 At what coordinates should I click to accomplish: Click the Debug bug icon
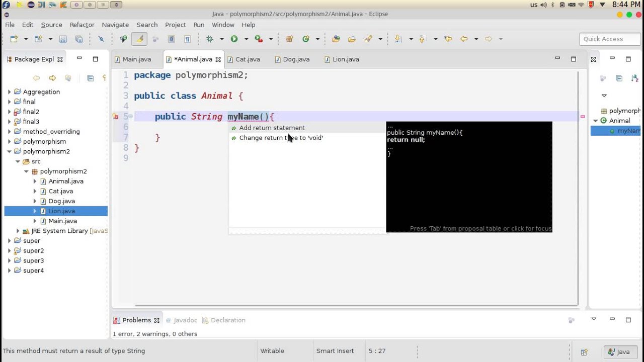210,39
